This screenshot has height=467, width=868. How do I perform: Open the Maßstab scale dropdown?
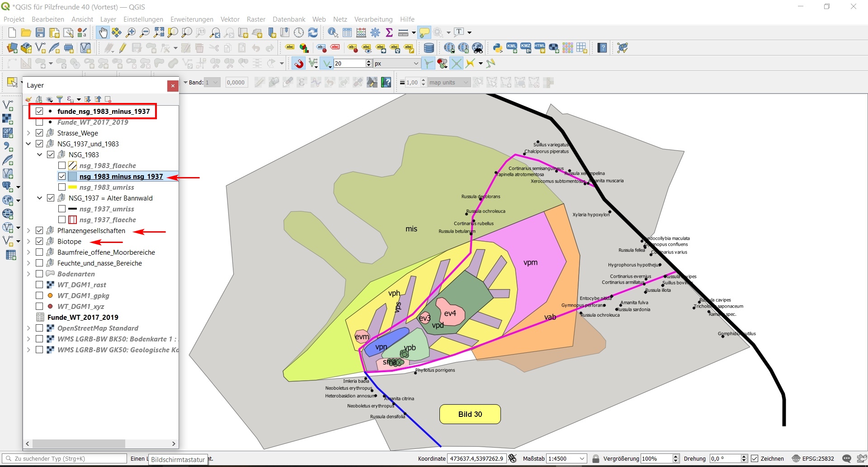(582, 459)
